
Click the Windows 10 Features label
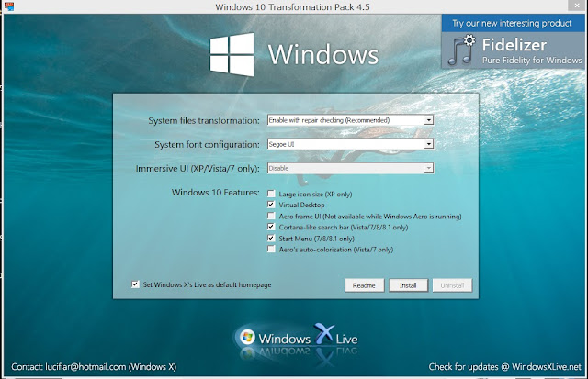pyautogui.click(x=216, y=193)
